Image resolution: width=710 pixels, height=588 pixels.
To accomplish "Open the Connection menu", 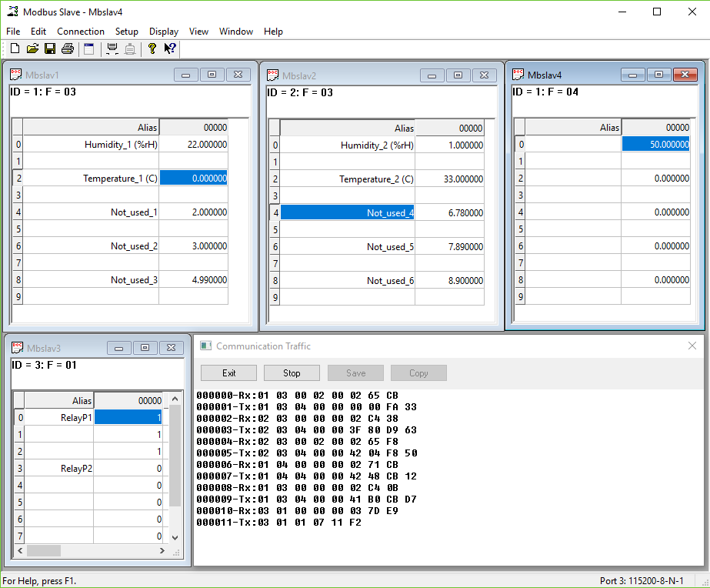I will tap(81, 32).
